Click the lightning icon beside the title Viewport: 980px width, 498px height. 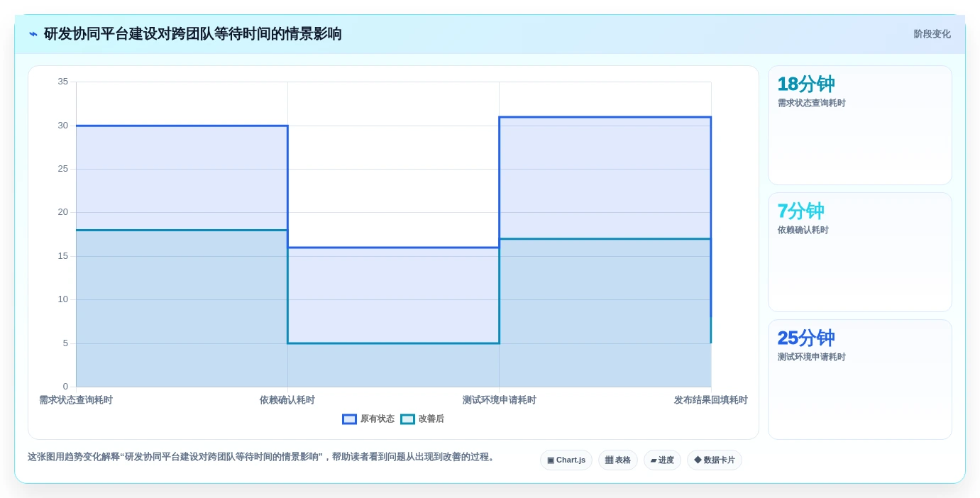tap(33, 34)
